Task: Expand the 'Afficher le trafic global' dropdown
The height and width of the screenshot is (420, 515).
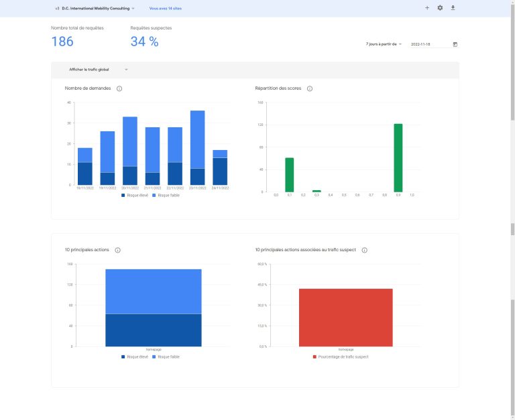Action: (98, 69)
